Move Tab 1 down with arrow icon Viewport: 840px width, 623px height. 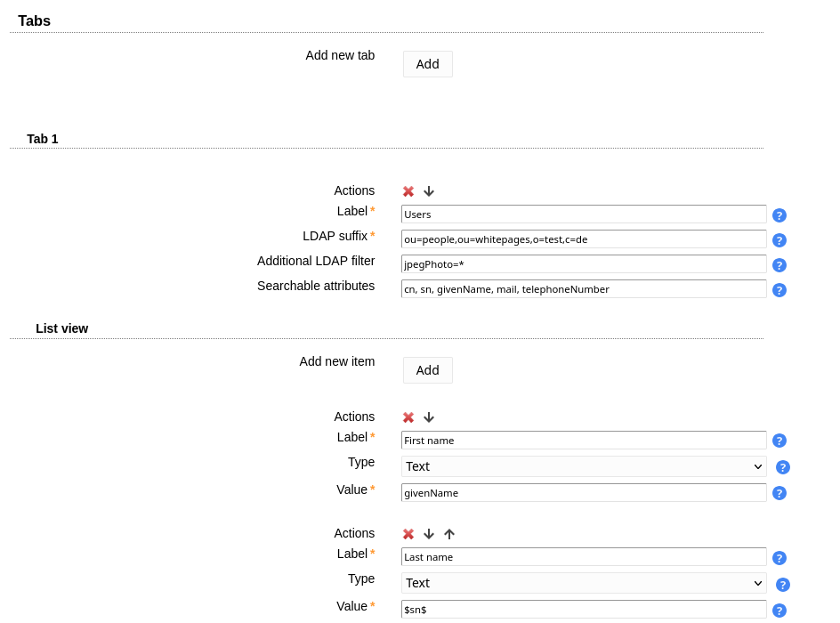tap(429, 191)
